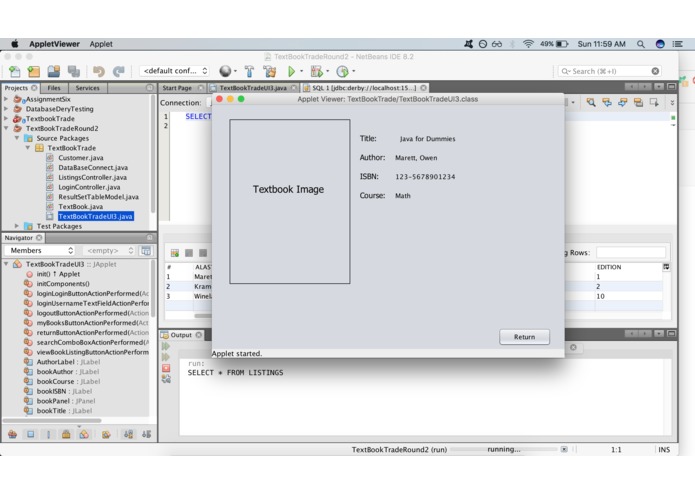The image size is (695, 494).
Task: Click the magnifier icon in the SQL editor toolbar
Action: [591, 103]
